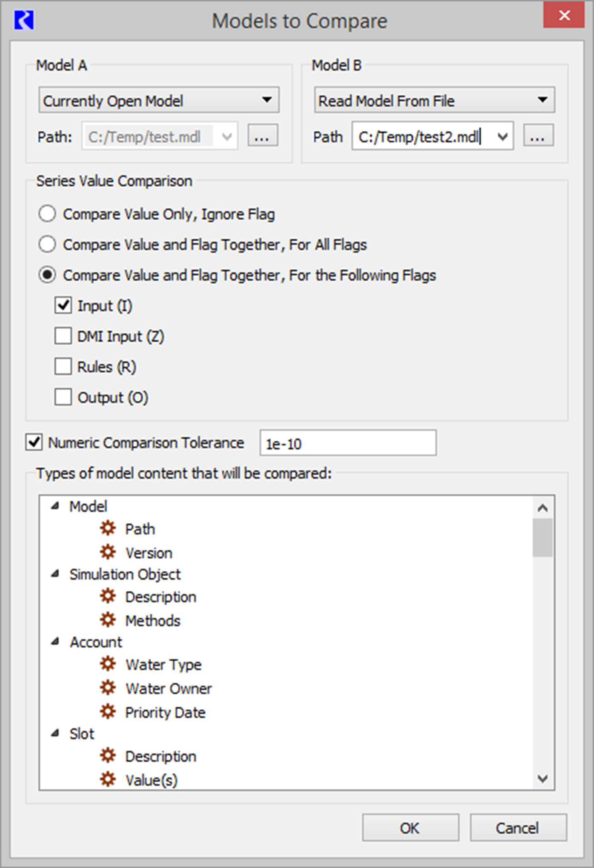Viewport: 594px width, 868px height.
Task: Open the Model A source dropdown
Action: coord(159,100)
